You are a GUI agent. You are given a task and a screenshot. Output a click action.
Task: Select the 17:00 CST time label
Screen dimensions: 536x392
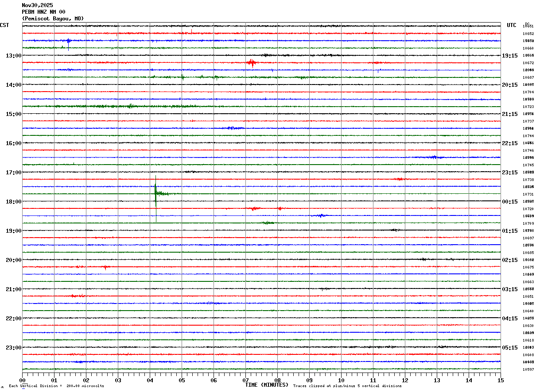pyautogui.click(x=13, y=173)
